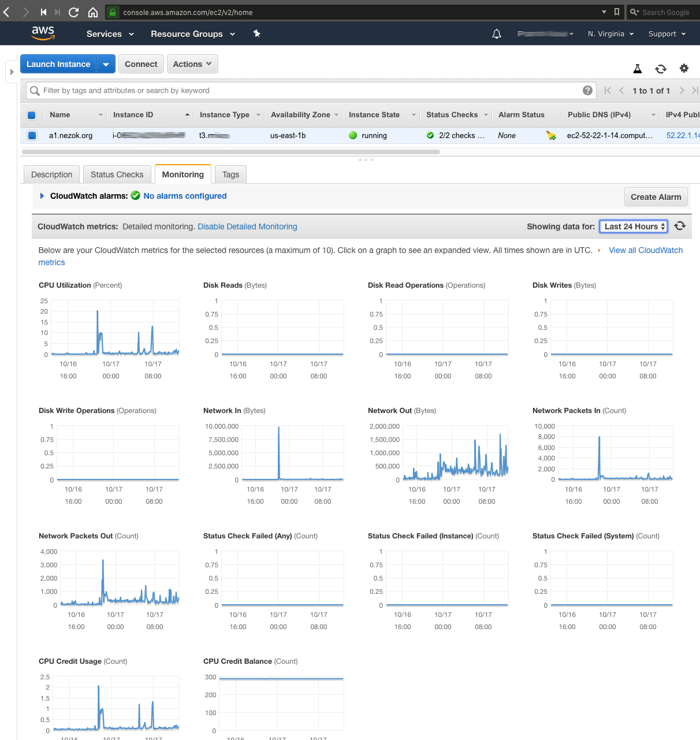
Task: Open the table settings gear icon
Action: pyautogui.click(x=684, y=68)
